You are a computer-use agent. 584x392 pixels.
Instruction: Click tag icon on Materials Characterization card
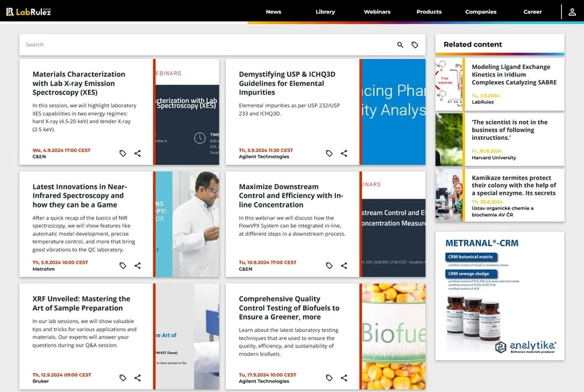coord(122,153)
